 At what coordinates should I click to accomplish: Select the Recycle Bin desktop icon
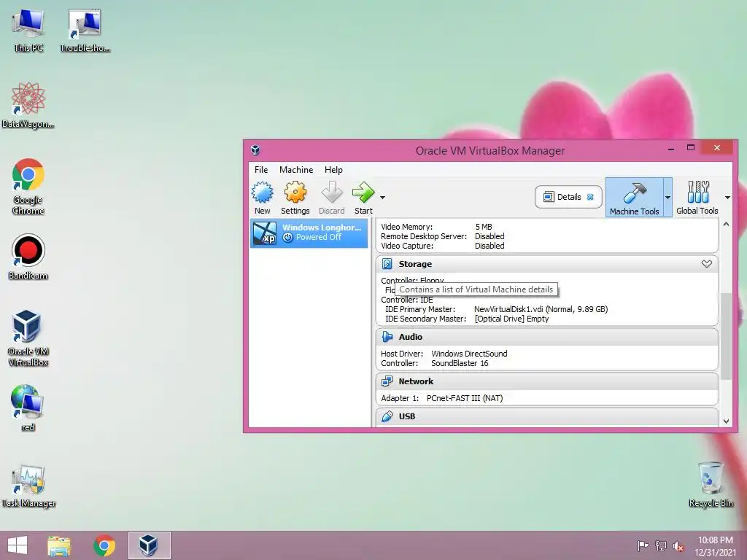[x=711, y=485]
